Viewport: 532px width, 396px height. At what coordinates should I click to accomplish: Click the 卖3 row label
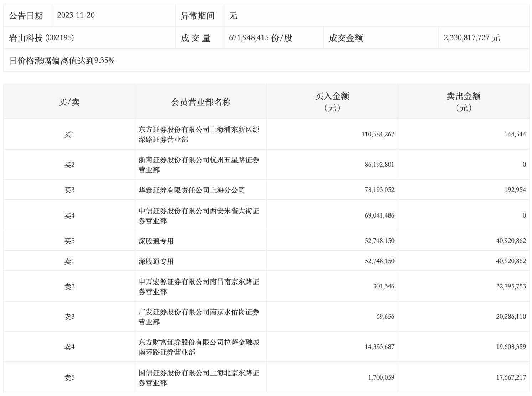tap(69, 317)
